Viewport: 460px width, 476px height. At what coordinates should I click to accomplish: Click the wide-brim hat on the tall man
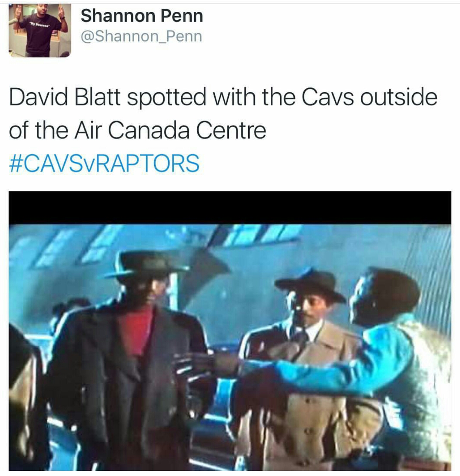pos(147,263)
